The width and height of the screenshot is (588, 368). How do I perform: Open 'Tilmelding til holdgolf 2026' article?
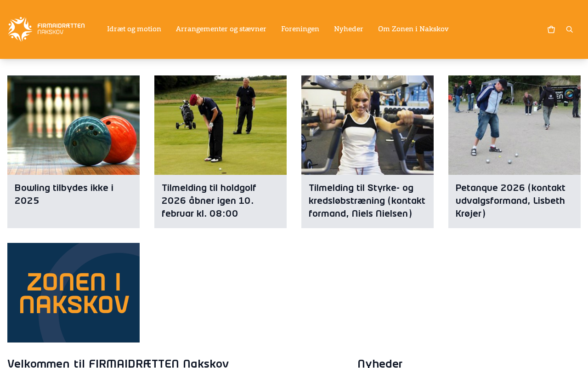pos(209,201)
